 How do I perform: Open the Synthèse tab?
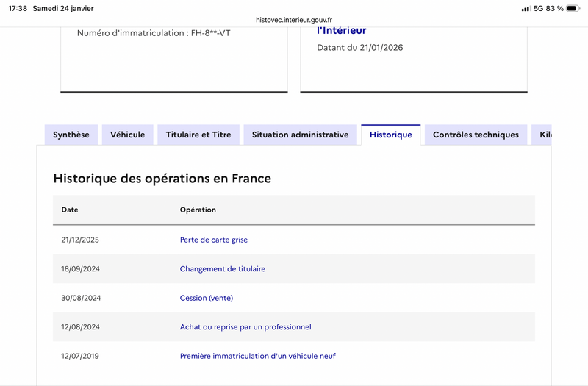coord(71,135)
